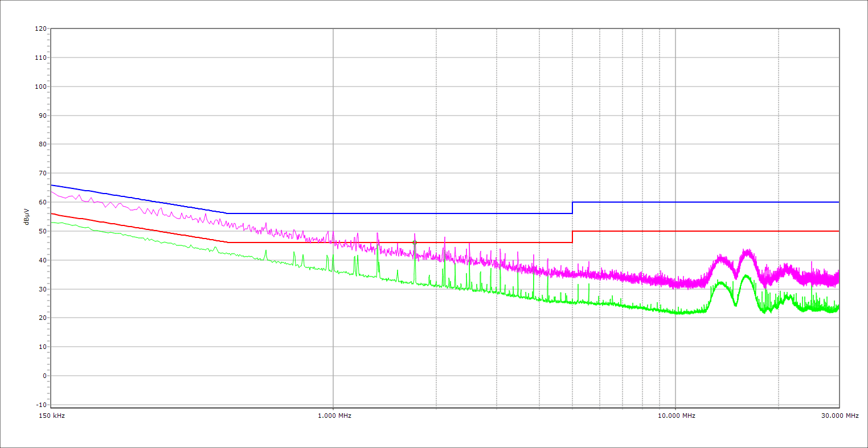Click the dBµV vertical axis unit label

tap(26, 216)
